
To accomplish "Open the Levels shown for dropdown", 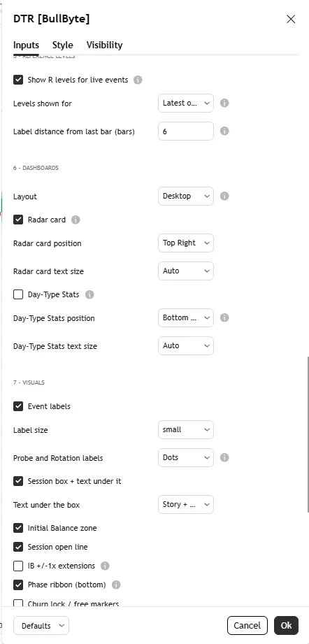I will (x=186, y=103).
